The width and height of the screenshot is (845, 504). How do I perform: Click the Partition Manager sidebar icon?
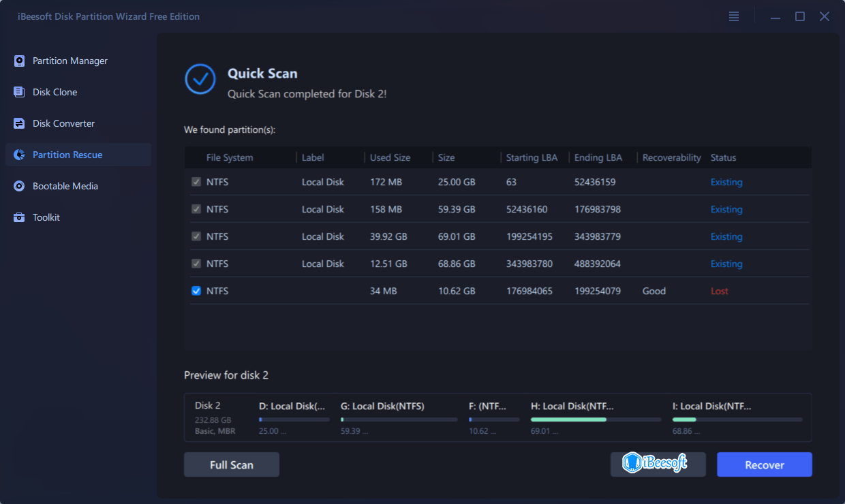coord(19,61)
